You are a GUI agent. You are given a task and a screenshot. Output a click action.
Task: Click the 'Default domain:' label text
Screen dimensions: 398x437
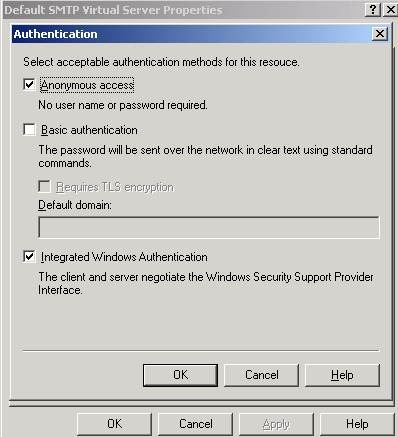(x=75, y=205)
